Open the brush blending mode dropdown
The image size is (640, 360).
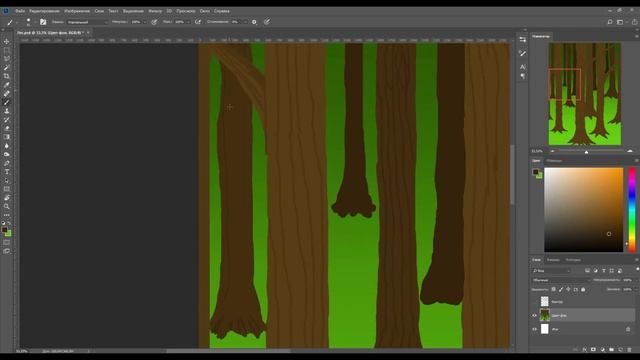(87, 22)
